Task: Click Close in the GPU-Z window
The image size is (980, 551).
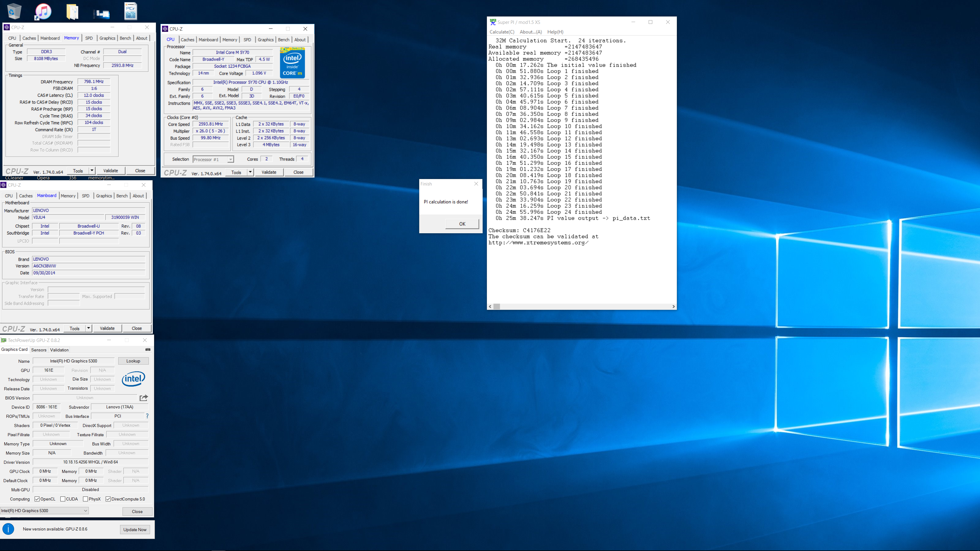Action: (x=137, y=512)
